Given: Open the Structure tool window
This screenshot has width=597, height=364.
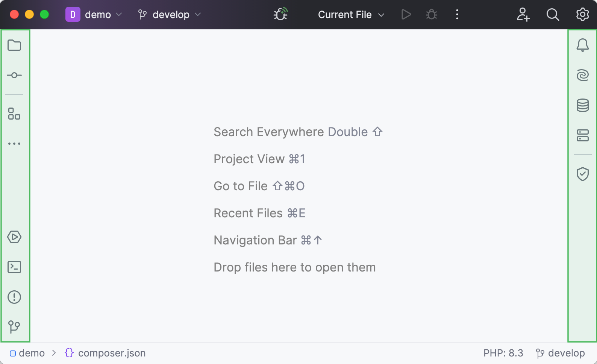Looking at the screenshot, I should click(x=14, y=114).
